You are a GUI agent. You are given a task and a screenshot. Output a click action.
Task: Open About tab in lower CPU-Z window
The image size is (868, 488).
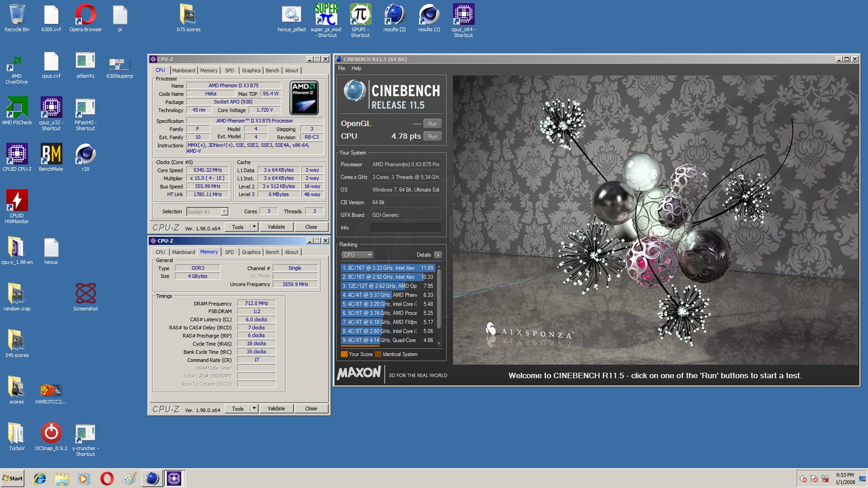tap(292, 252)
